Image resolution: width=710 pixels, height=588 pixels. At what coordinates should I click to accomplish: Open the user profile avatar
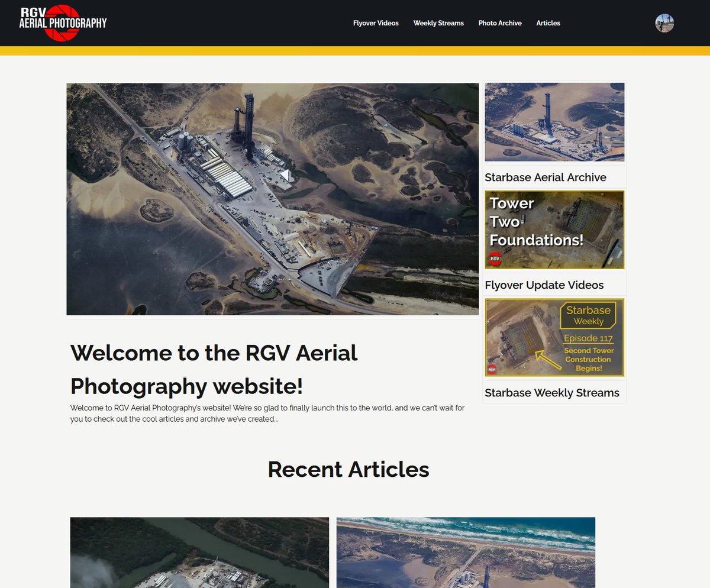tap(664, 23)
